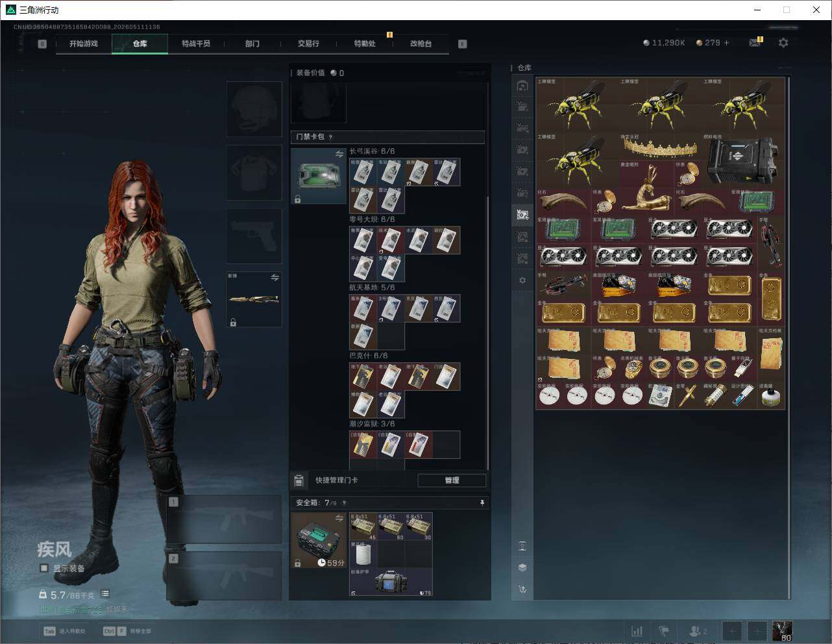Select the top warehouse category icon in sidebar
Image resolution: width=832 pixels, height=644 pixels.
[522, 86]
